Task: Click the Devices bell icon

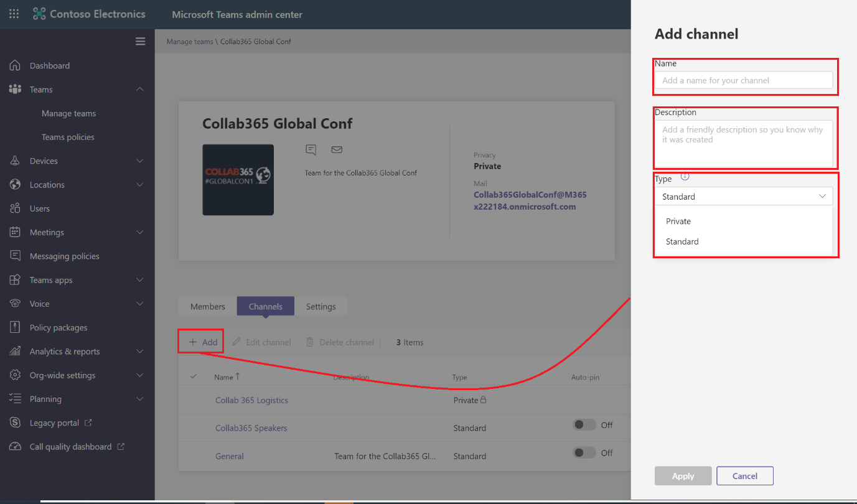Action: click(16, 161)
